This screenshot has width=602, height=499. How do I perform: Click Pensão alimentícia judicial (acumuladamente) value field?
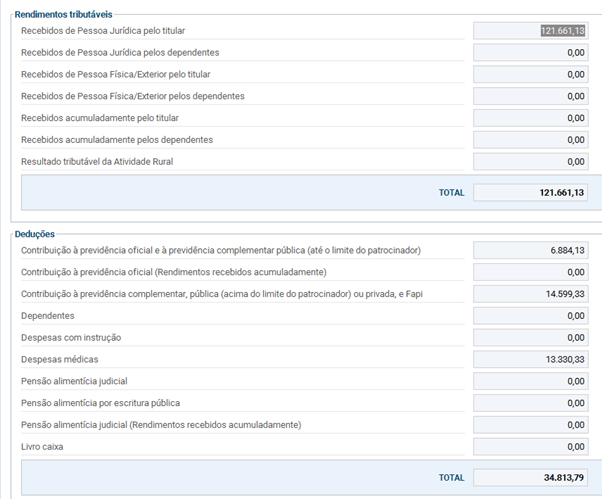pyautogui.click(x=530, y=425)
